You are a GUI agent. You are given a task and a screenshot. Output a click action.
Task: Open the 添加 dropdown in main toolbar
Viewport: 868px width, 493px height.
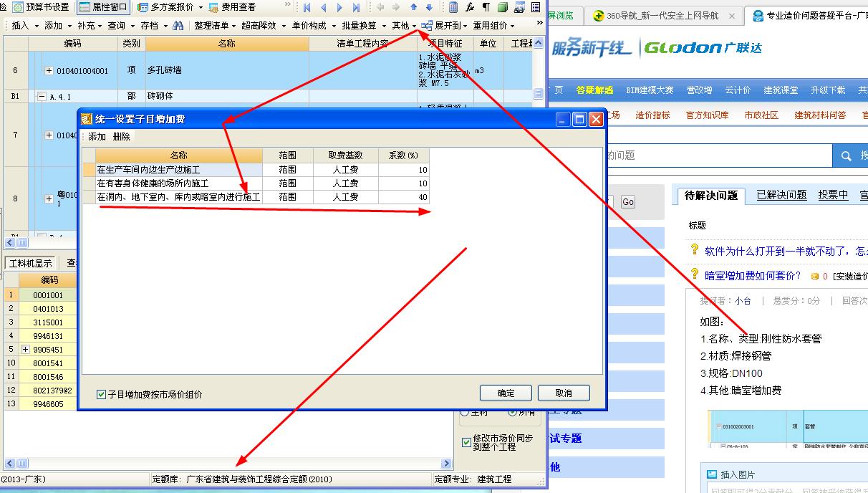(57, 25)
